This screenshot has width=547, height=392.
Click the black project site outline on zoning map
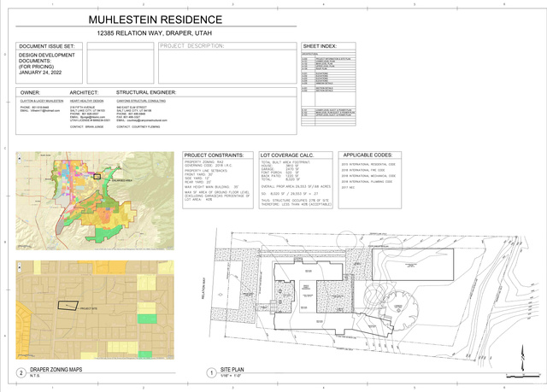point(67,304)
